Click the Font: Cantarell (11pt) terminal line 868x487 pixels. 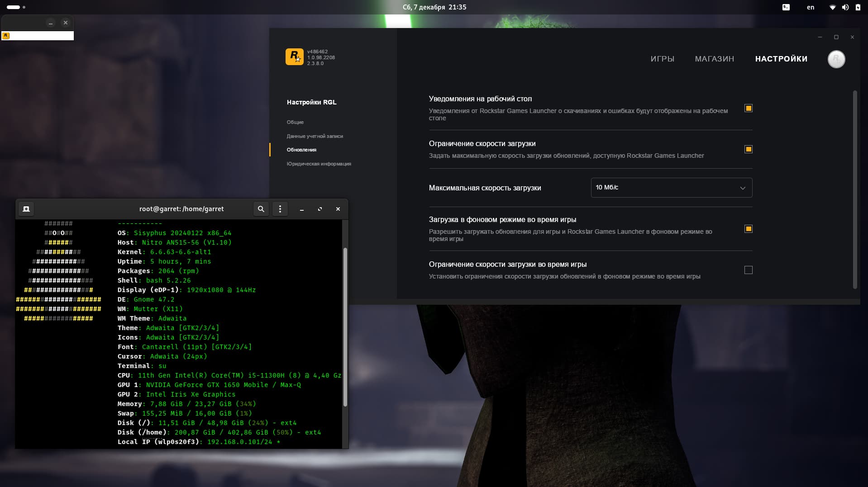coord(185,347)
